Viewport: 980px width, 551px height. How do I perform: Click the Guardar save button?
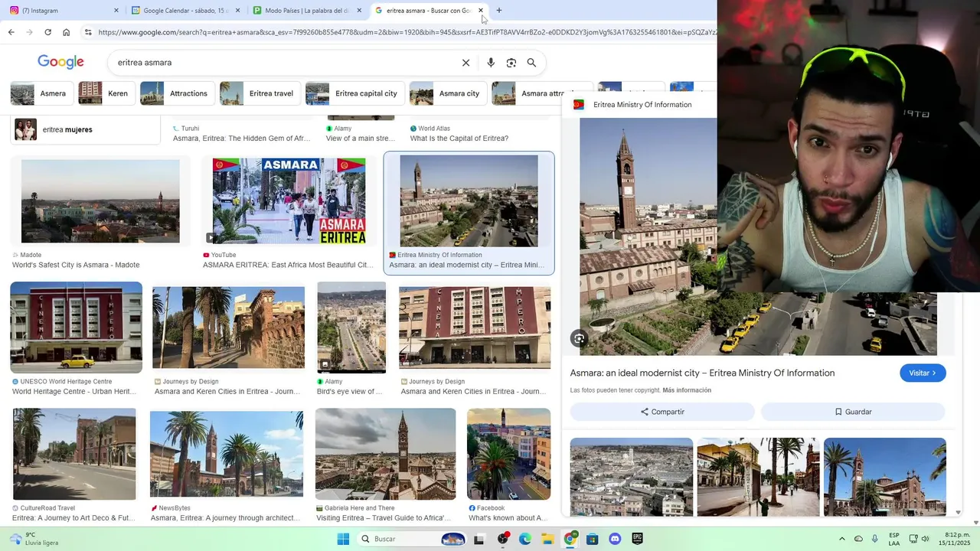(853, 412)
